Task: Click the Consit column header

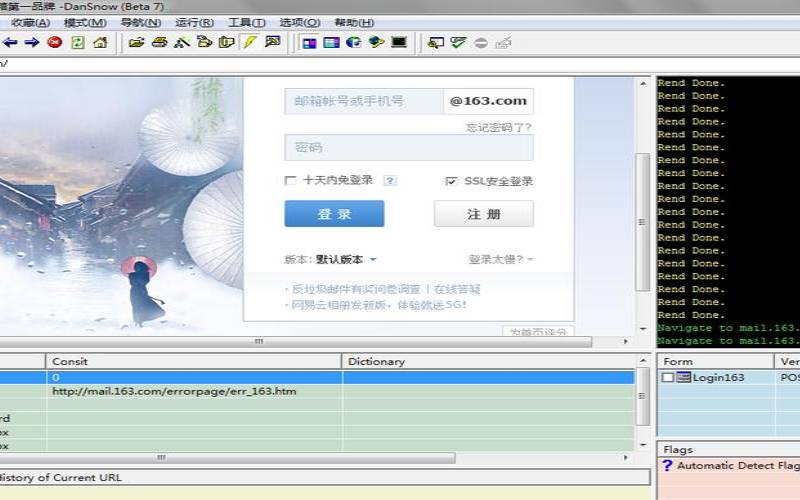Action: click(194, 361)
